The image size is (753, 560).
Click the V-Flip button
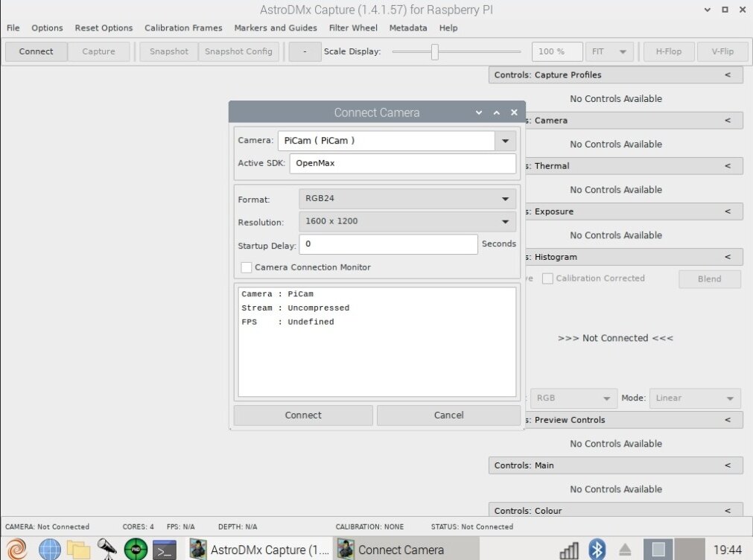(x=722, y=51)
